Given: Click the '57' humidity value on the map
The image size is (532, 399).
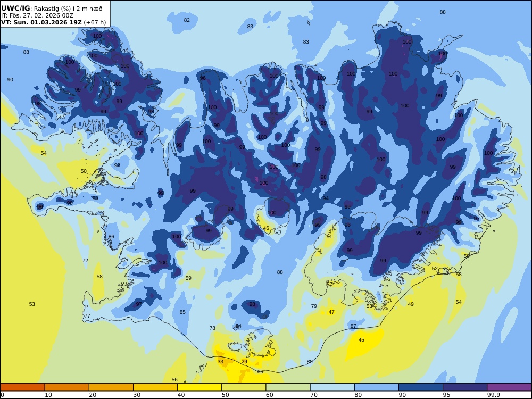Looking at the screenshot, I should (x=329, y=284).
